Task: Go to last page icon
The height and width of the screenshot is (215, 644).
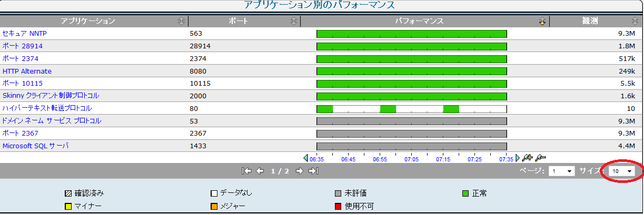Action: [314, 171]
